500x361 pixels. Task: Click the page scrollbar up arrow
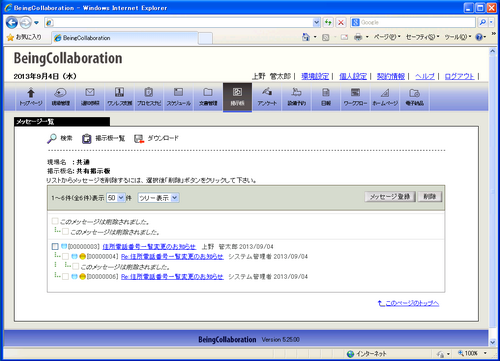coord(493,52)
